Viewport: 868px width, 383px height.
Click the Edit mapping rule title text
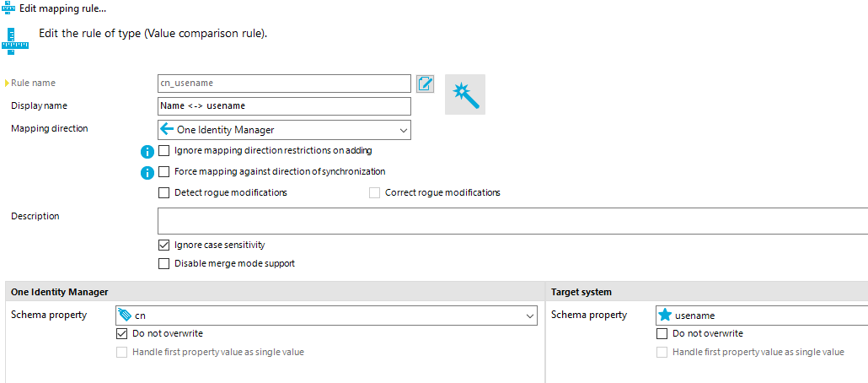(63, 8)
